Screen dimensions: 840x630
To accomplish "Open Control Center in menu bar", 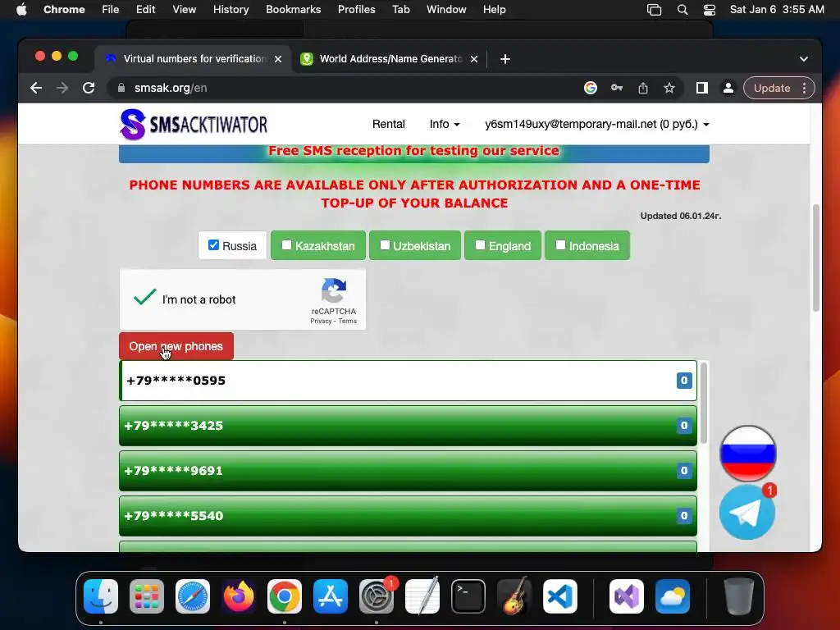I will (710, 10).
